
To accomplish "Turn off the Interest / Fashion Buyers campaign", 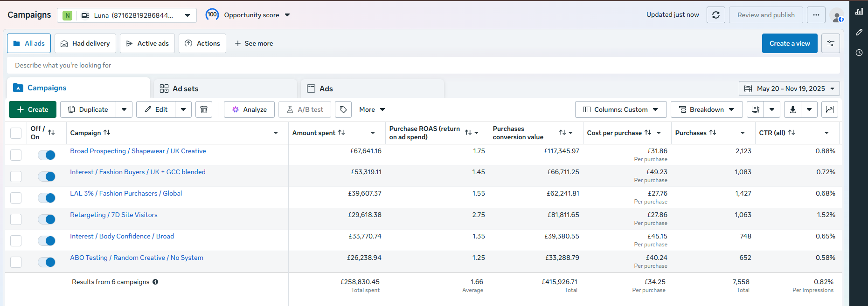I will click(x=47, y=177).
